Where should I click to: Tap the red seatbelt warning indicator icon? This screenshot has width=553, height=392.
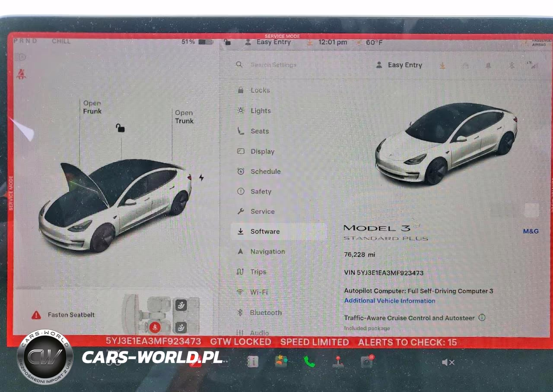[21, 74]
